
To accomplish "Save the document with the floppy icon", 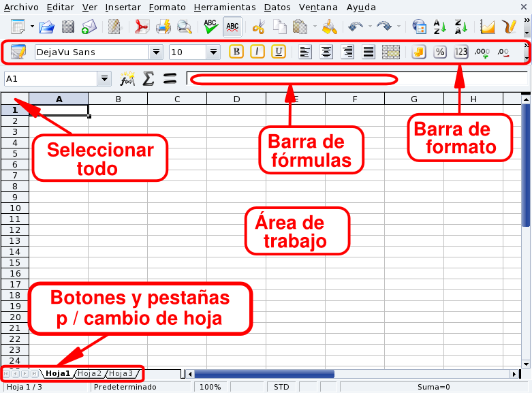I will [x=68, y=27].
